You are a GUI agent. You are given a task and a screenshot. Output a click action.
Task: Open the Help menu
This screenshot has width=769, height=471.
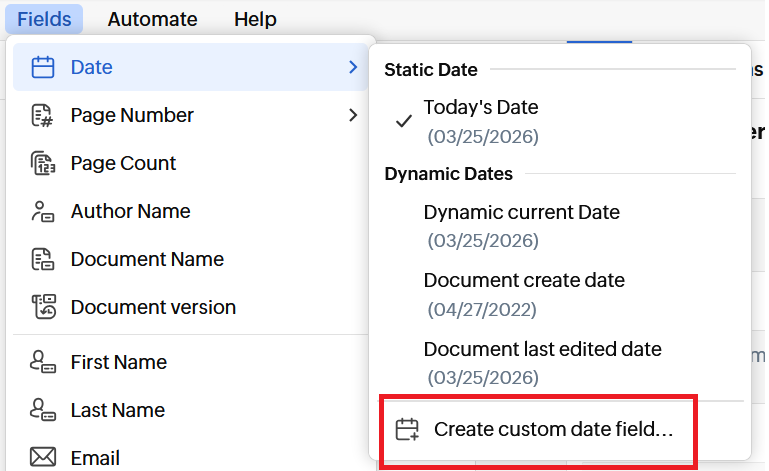pyautogui.click(x=255, y=19)
